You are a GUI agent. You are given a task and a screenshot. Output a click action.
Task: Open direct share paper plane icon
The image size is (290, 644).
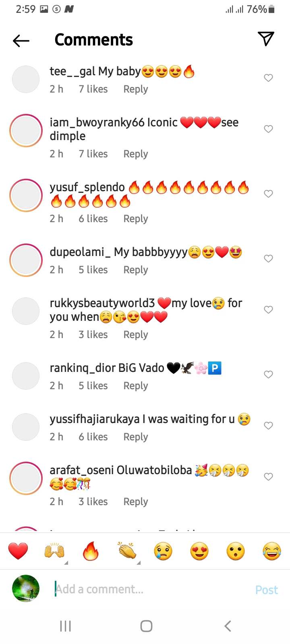(x=266, y=39)
